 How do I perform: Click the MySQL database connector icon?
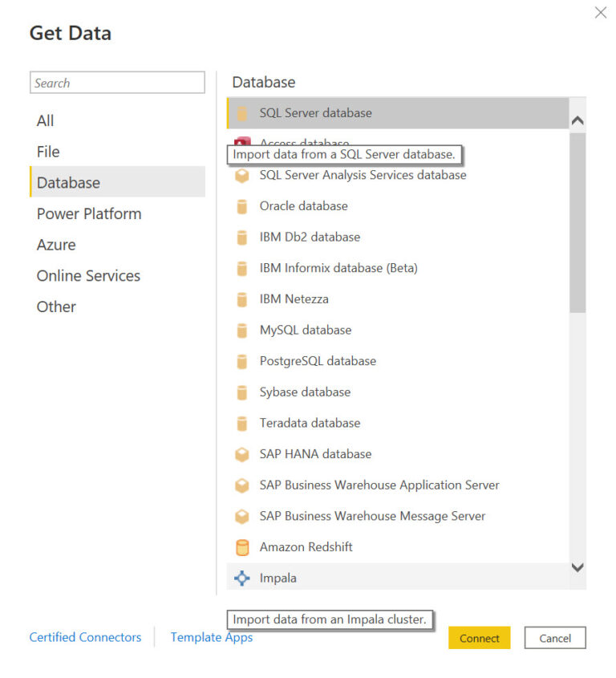tap(242, 330)
